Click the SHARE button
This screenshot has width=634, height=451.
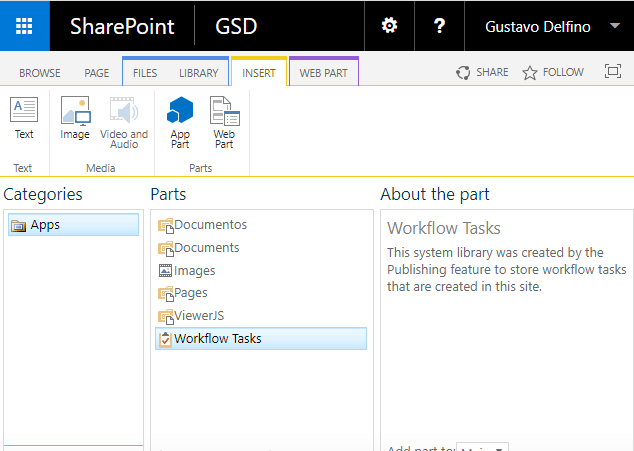[x=481, y=73]
